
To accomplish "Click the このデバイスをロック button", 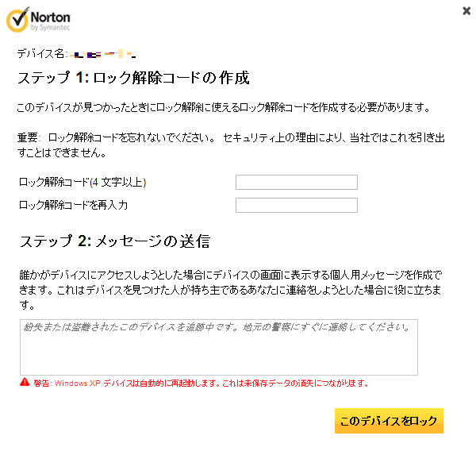I will coord(389,421).
